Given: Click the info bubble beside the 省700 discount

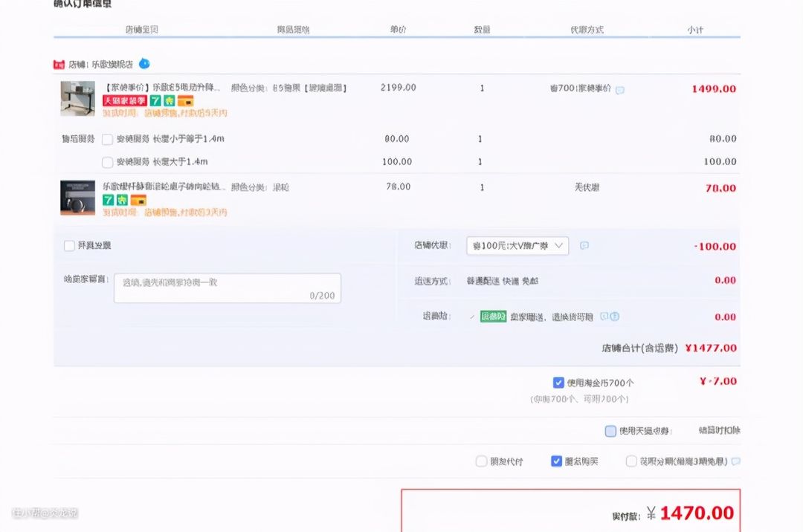Looking at the screenshot, I should coord(620,90).
